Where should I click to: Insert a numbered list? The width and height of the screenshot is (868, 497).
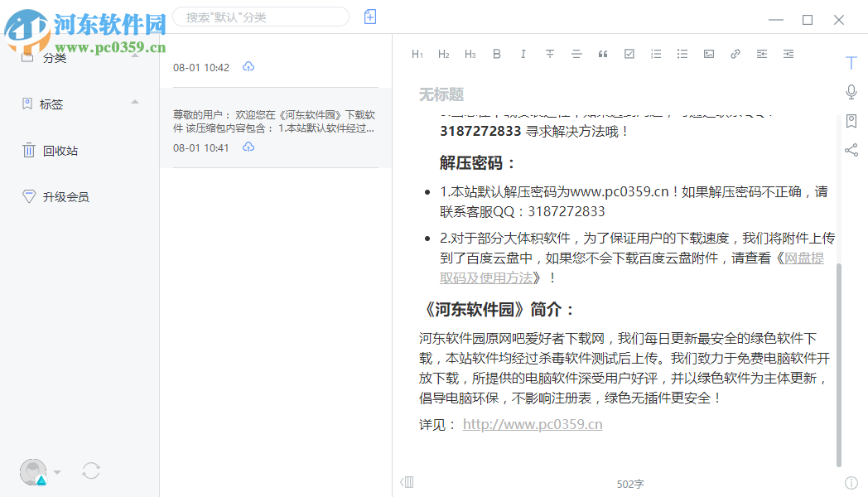(655, 53)
